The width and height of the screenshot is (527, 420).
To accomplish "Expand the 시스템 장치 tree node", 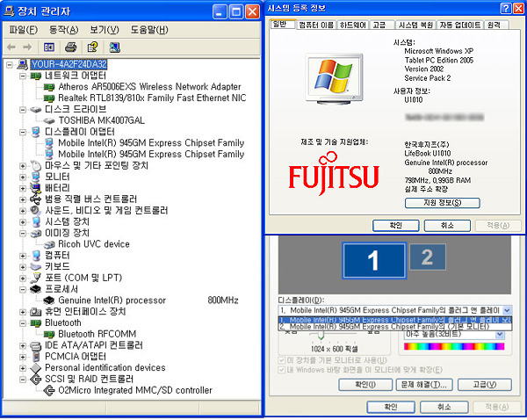I will (23, 222).
